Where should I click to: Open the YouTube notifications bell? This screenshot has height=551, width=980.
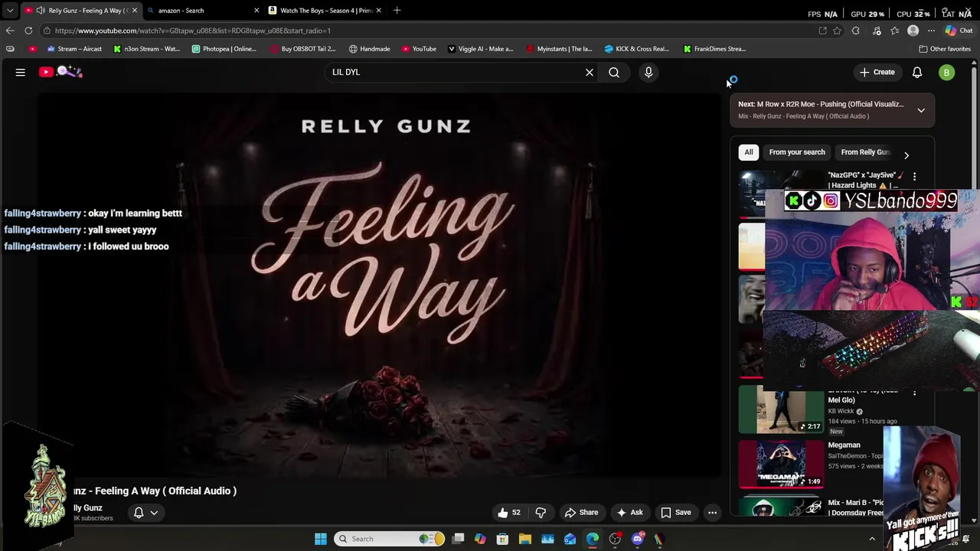917,72
